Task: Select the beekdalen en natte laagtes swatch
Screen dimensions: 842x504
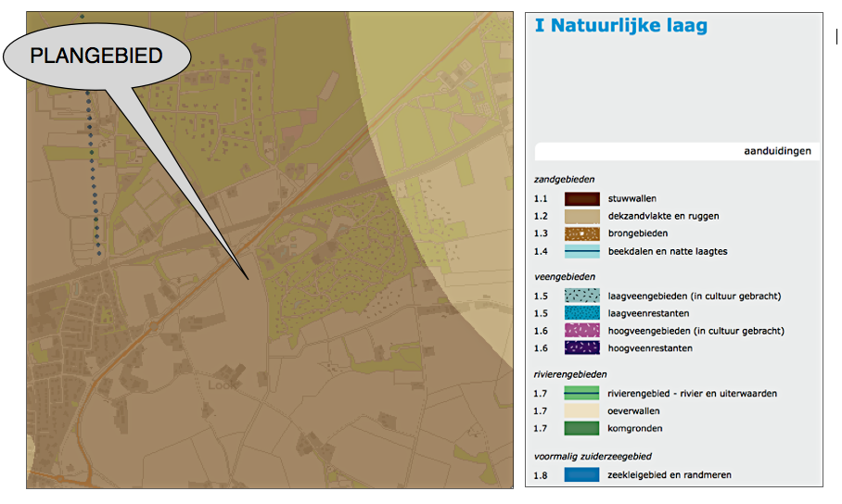Action: (582, 251)
